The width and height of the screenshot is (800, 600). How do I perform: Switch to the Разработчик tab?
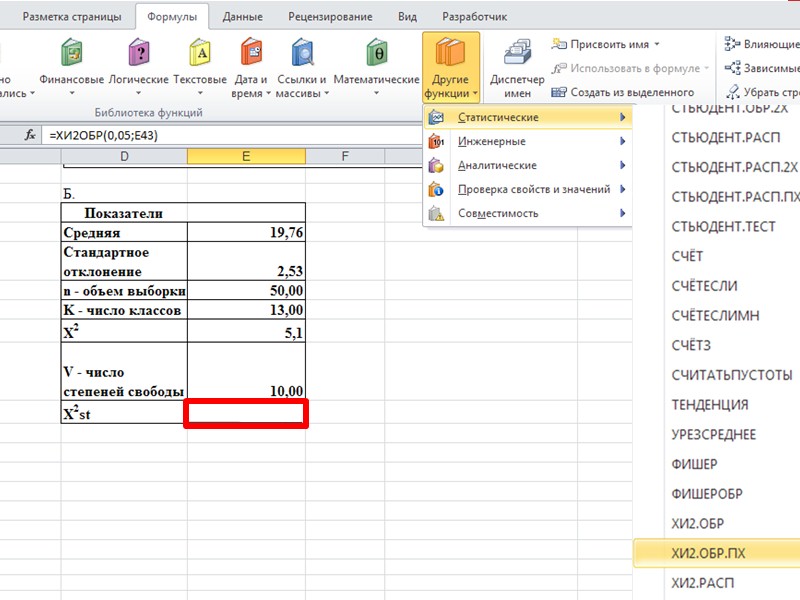tap(474, 17)
